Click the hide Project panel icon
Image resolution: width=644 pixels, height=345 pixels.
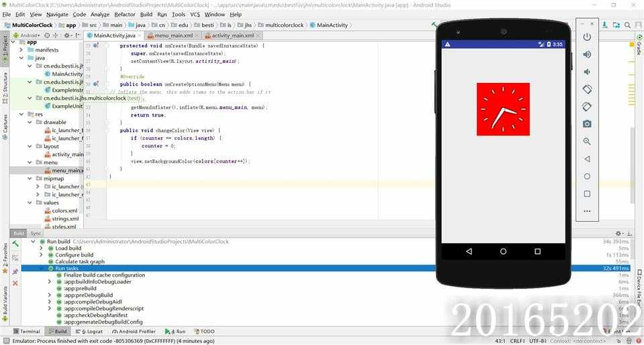coord(78,36)
